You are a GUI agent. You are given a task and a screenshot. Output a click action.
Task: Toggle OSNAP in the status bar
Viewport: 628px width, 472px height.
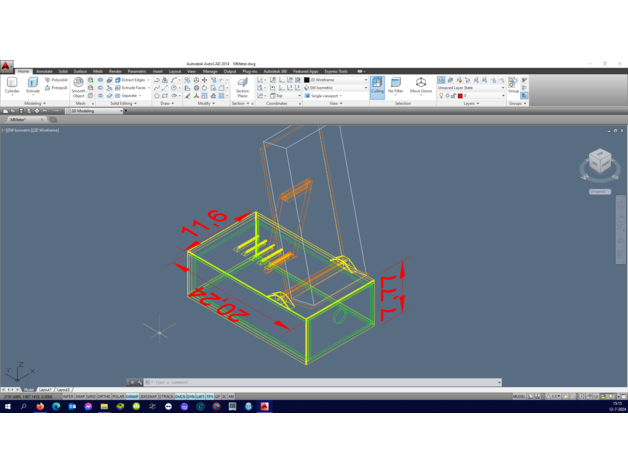pos(132,396)
